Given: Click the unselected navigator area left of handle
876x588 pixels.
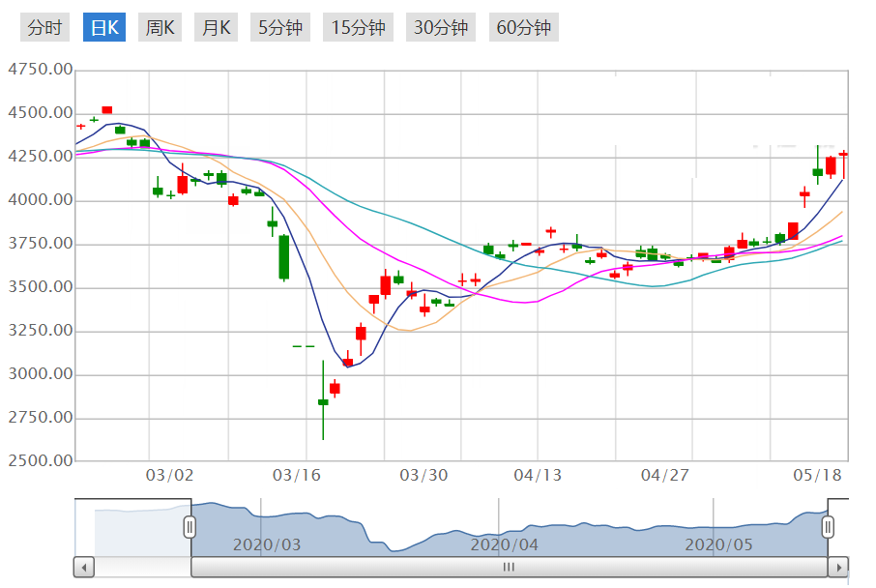Looking at the screenshot, I should 132,528.
